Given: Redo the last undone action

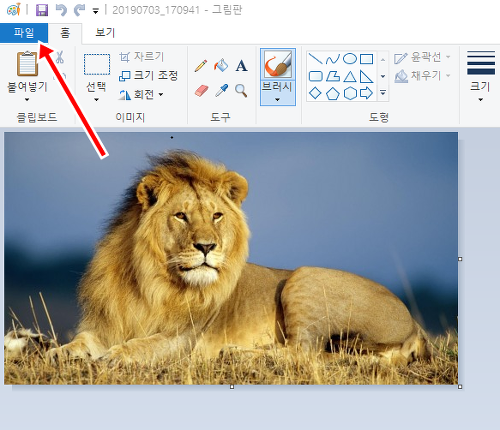Looking at the screenshot, I should (x=79, y=10).
